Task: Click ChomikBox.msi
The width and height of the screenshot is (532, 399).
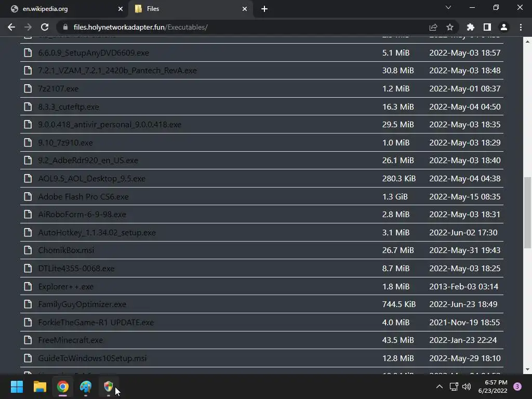Action: coord(66,250)
